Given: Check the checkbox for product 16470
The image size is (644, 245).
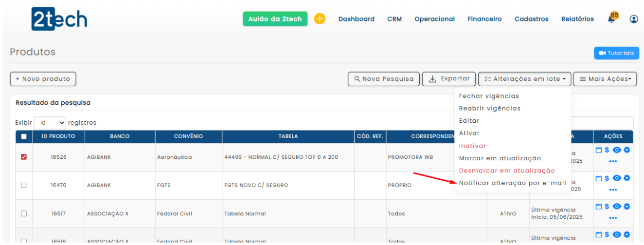Looking at the screenshot, I should coord(24,185).
